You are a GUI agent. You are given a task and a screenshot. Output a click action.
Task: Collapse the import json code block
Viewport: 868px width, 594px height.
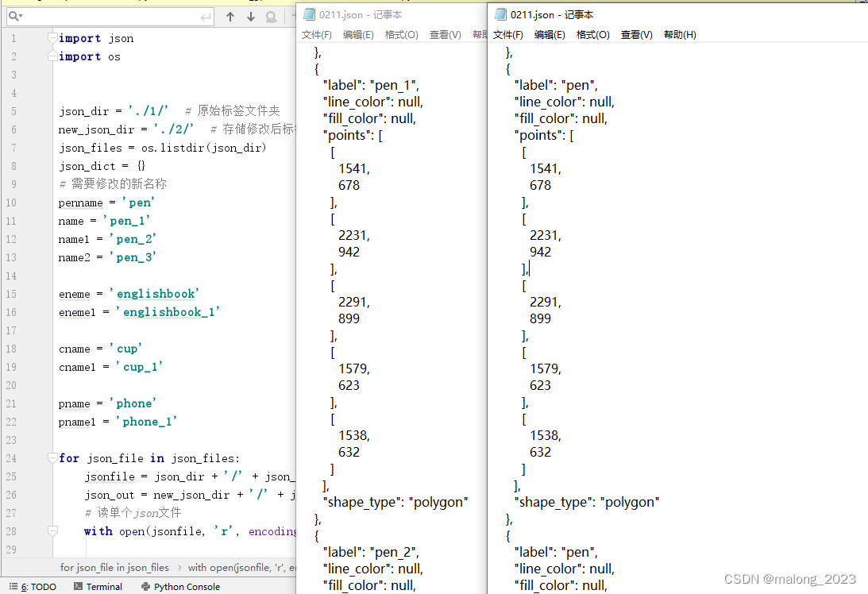[x=52, y=37]
